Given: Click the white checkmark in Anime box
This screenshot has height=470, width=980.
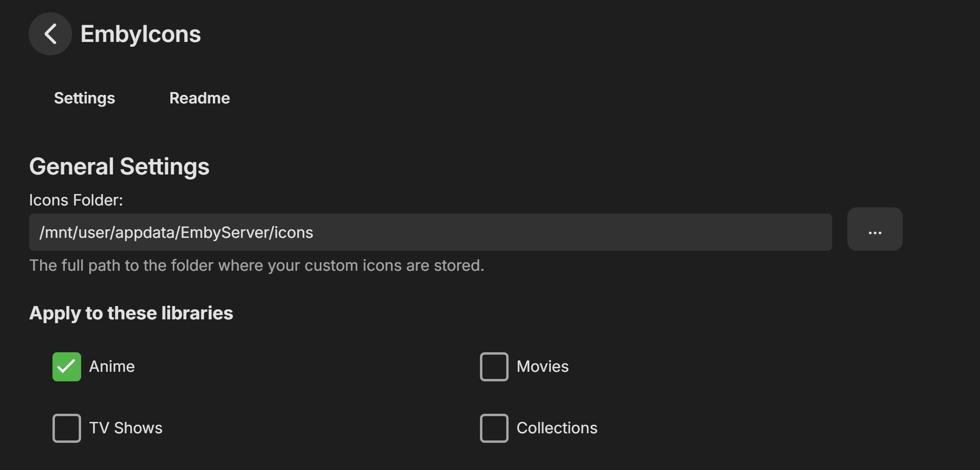Looking at the screenshot, I should 66,367.
